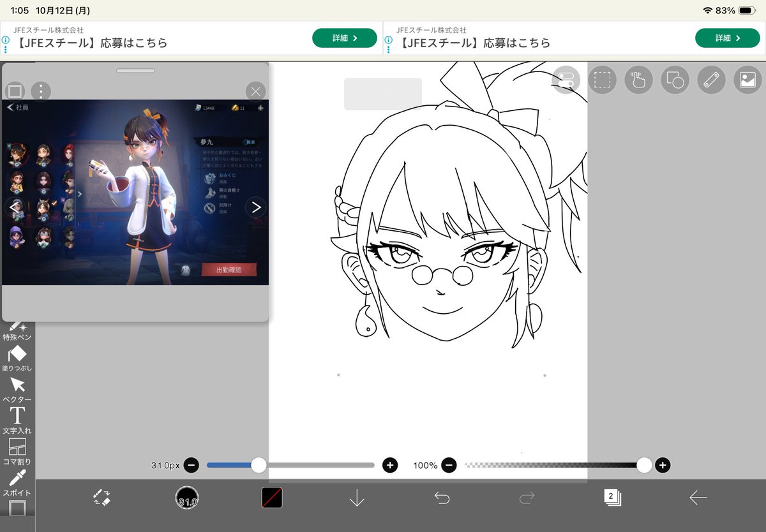Open the stabilizer hand-tap settings
The image size is (766, 532).
coord(638,80)
